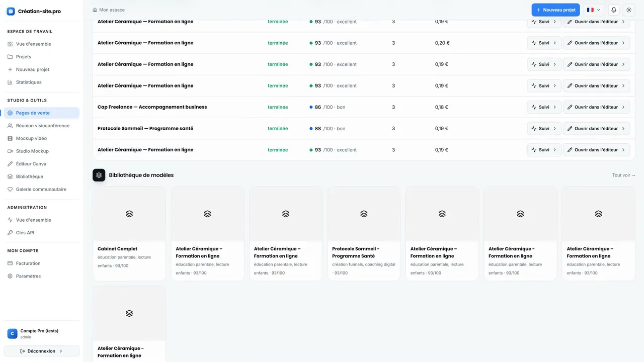Click Suivi for Cap Freelance row

544,107
